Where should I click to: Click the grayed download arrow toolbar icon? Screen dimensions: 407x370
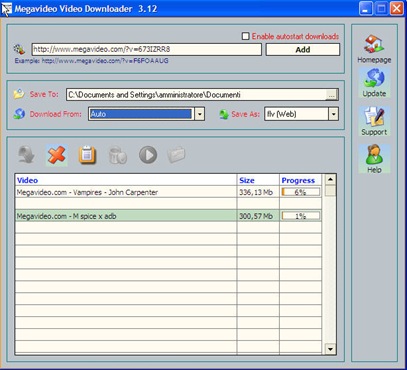click(26, 155)
